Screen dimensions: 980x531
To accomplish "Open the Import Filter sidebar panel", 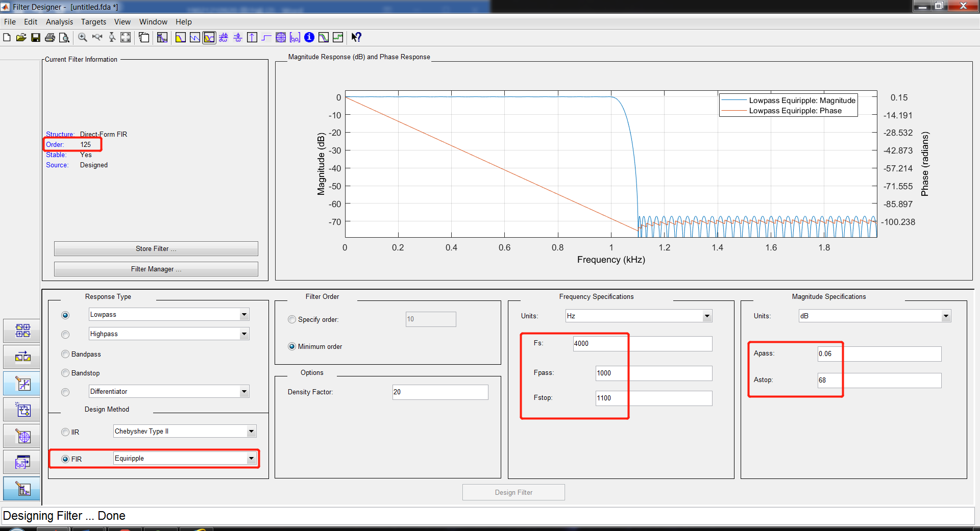I will [x=22, y=462].
